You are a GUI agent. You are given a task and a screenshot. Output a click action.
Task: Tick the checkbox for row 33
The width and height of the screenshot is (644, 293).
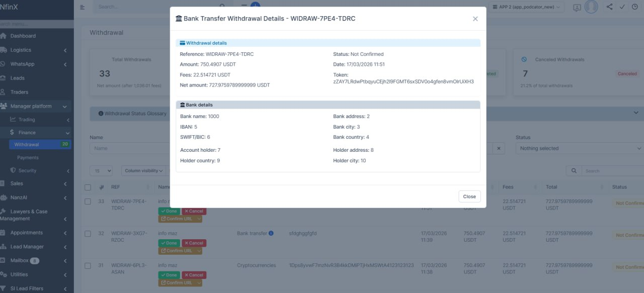[x=88, y=202]
